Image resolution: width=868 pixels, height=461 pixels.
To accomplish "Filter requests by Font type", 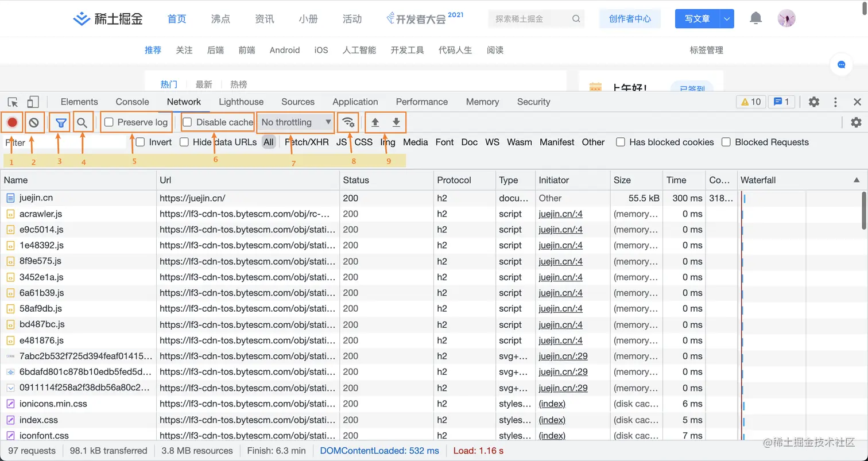I will (x=444, y=142).
